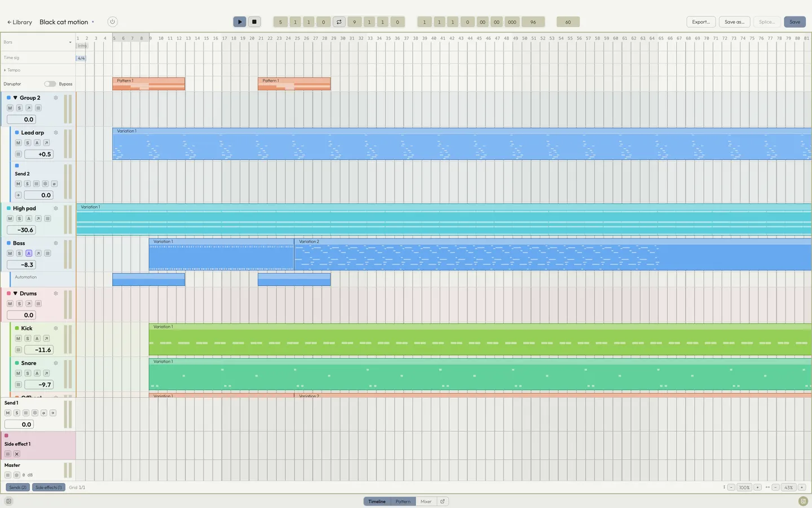The height and width of the screenshot is (508, 812).
Task: Open Drums group settings gear
Action: (56, 294)
